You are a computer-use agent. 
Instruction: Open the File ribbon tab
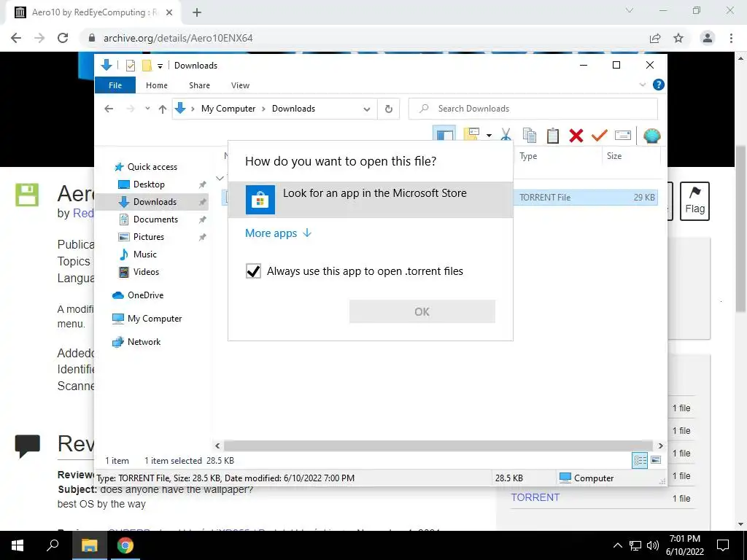[x=115, y=85]
